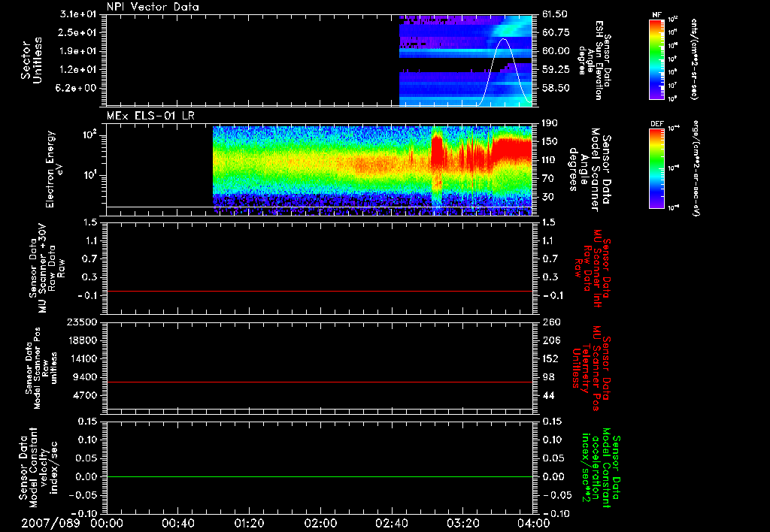
Task: Click the red MU Scanner raw data line
Action: 319,291
